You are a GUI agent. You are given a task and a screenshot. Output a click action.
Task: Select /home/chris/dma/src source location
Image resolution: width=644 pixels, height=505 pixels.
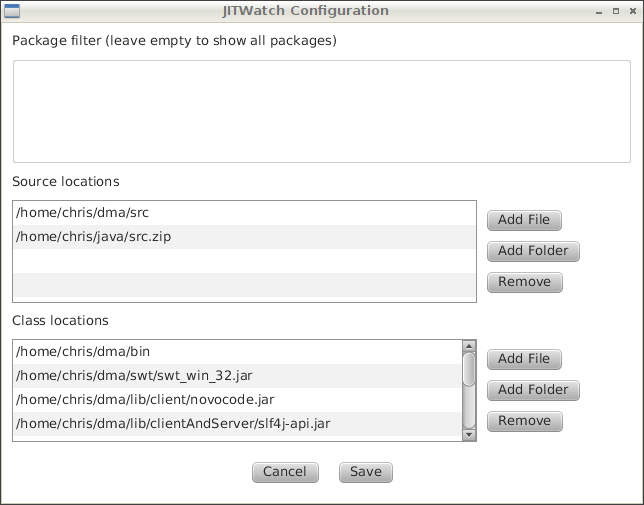point(244,213)
